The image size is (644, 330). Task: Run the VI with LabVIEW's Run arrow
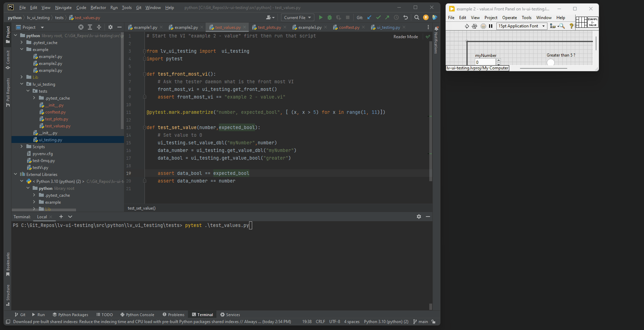pyautogui.click(x=467, y=26)
